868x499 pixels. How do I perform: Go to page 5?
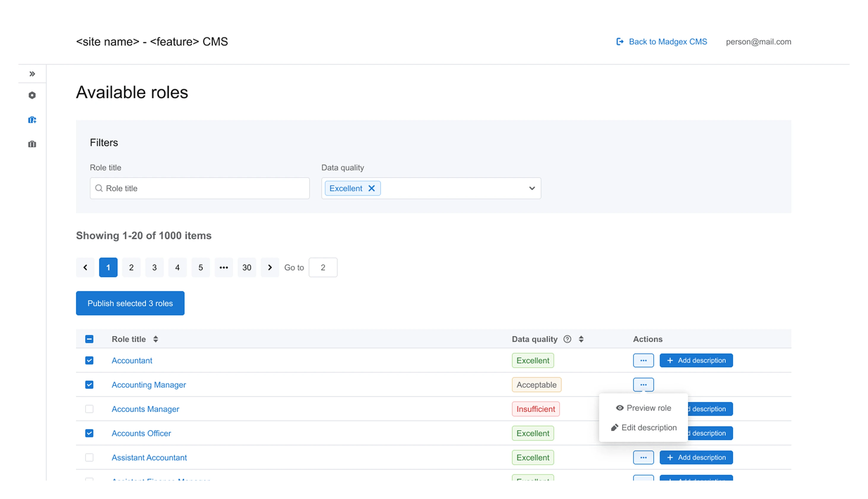[201, 267]
